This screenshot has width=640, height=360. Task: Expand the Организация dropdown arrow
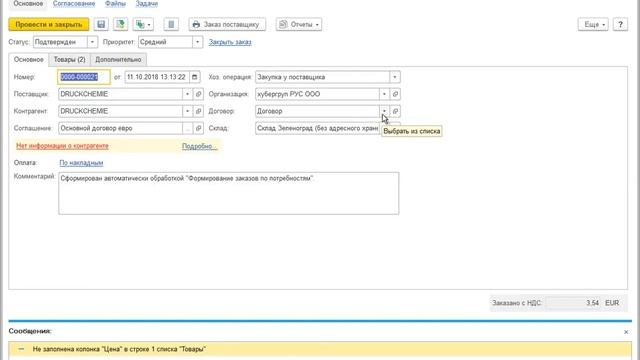[384, 94]
